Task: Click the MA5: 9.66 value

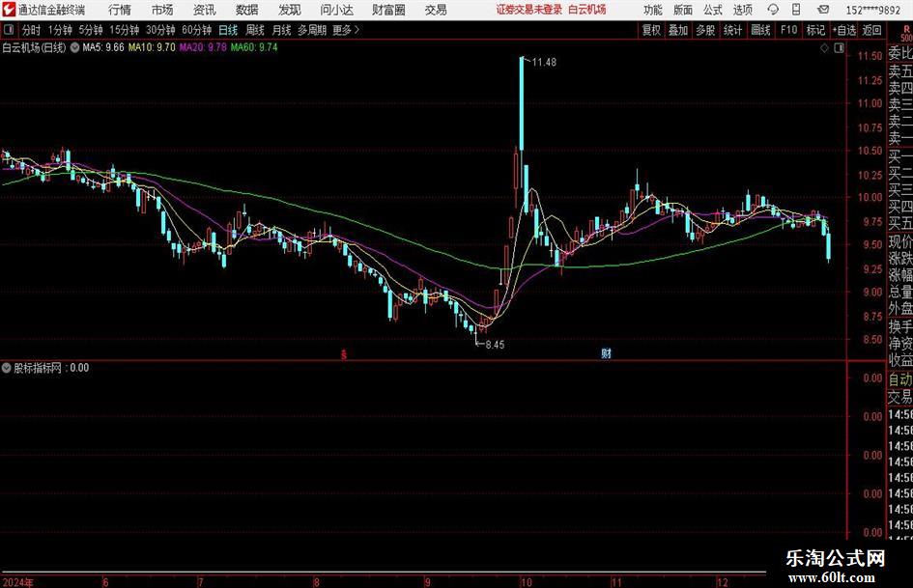Action: (103, 47)
